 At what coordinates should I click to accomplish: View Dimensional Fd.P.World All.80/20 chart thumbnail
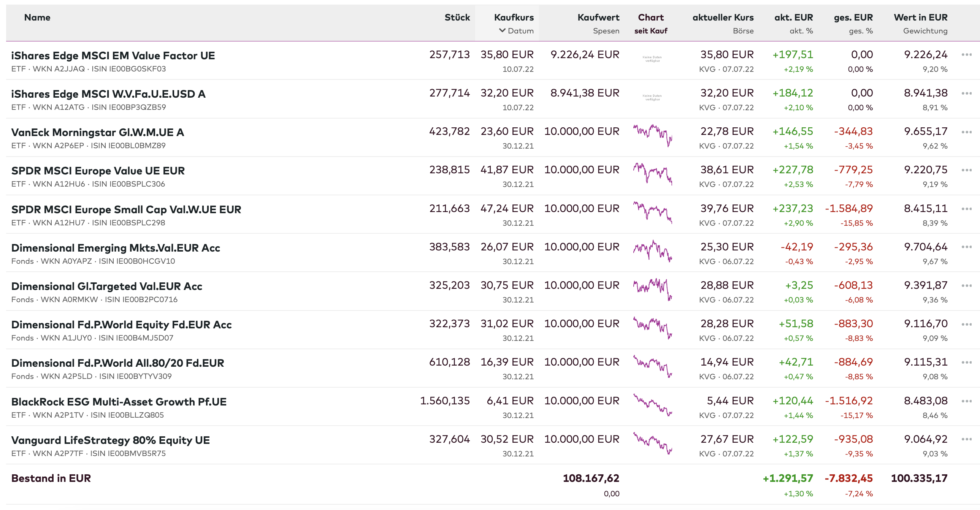pos(652,366)
